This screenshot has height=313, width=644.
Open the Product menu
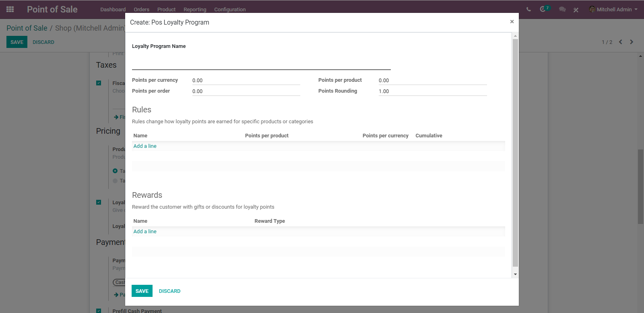[166, 9]
